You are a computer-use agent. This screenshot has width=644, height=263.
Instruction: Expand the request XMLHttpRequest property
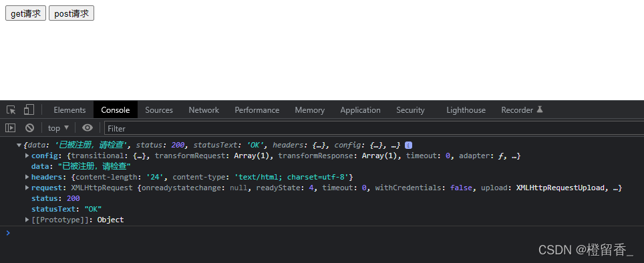(x=27, y=188)
